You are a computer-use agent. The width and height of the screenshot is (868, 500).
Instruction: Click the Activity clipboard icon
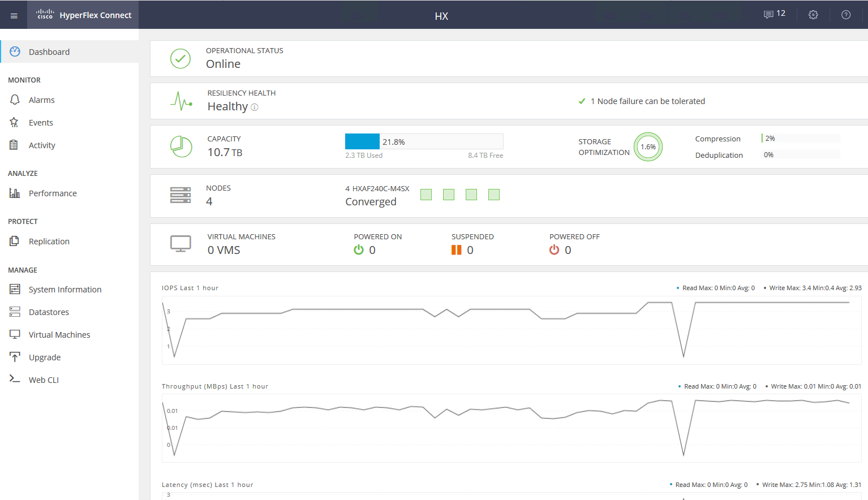14,145
